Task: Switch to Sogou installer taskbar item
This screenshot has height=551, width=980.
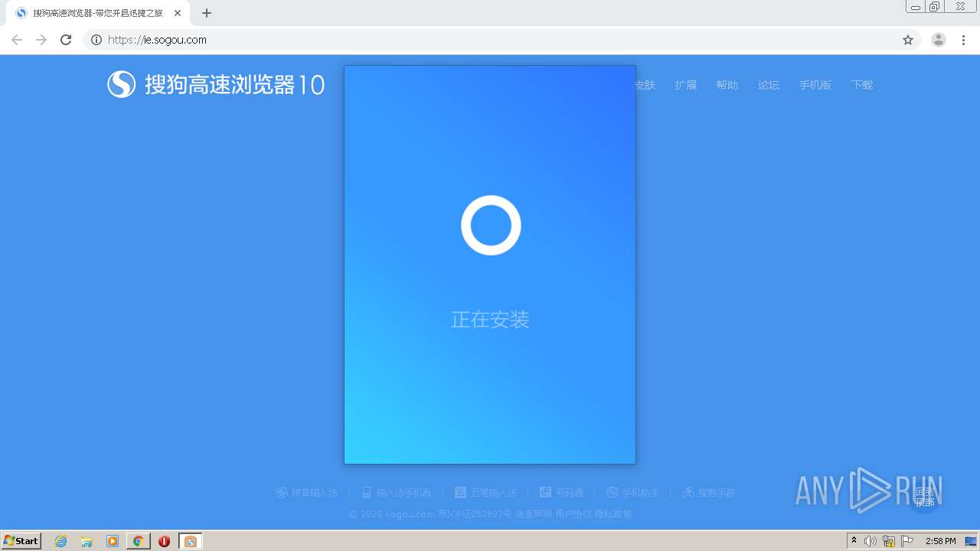Action: click(190, 541)
